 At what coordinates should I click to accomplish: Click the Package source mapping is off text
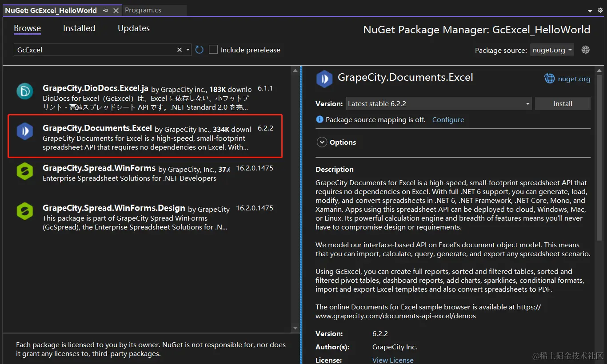375,119
